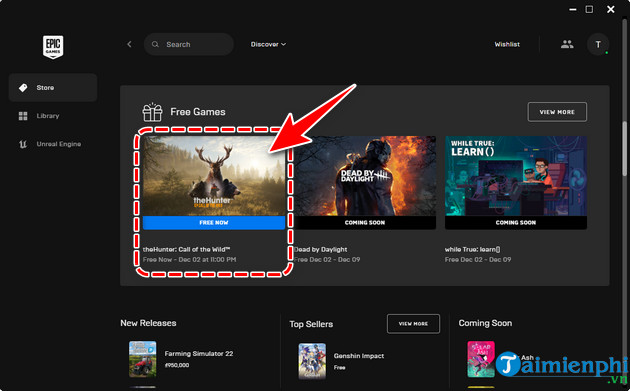Open Solar Ash thumbnail in Coming Soon
This screenshot has height=391, width=630.
[481, 359]
